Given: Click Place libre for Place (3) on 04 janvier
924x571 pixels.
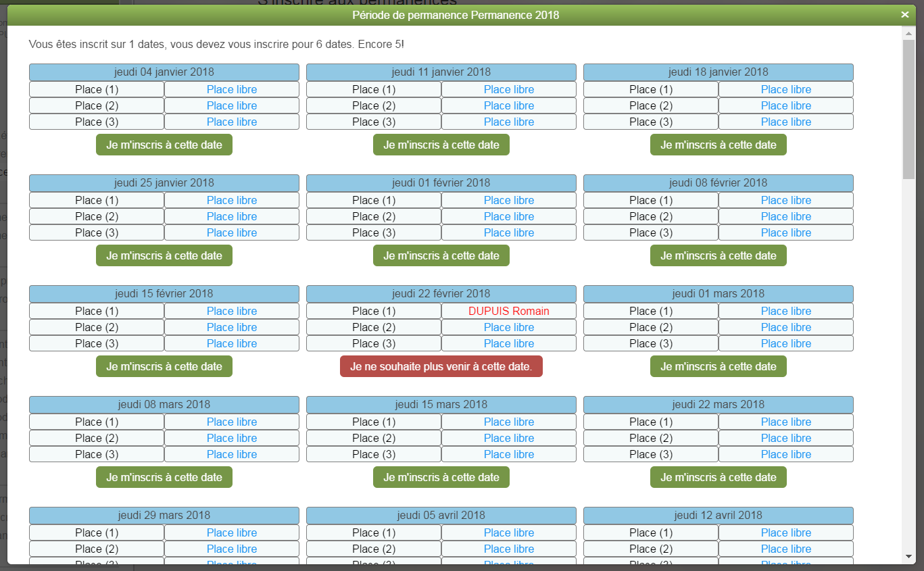Looking at the screenshot, I should [x=232, y=122].
